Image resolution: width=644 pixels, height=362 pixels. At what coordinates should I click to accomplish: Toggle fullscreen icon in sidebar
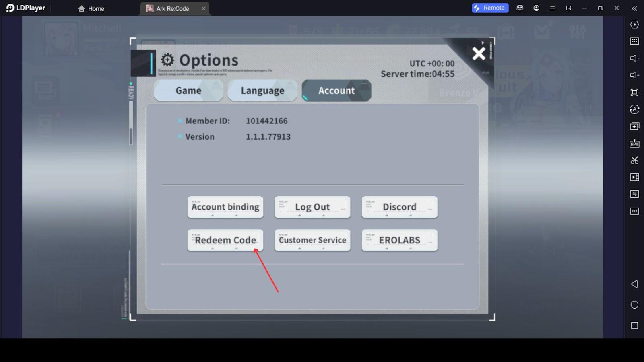634,92
